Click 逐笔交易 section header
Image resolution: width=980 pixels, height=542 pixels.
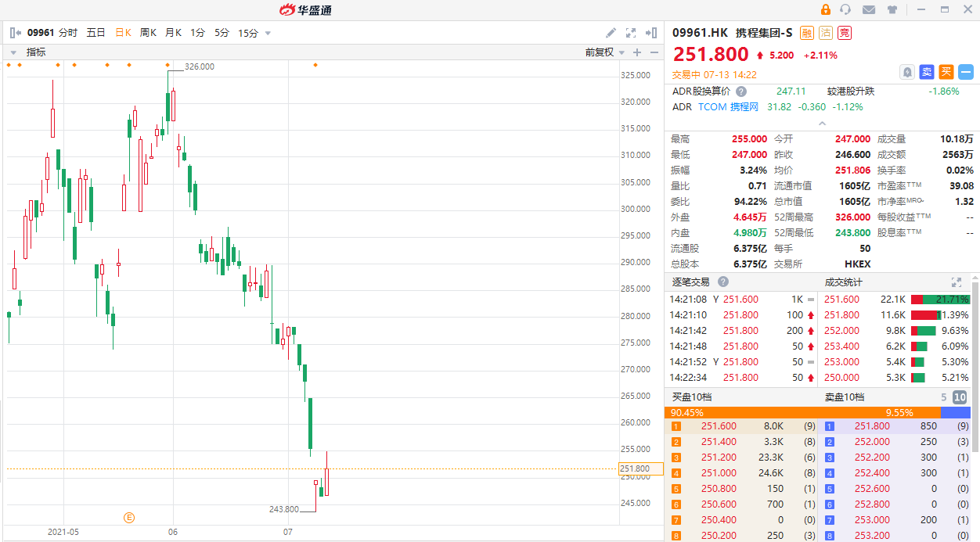pyautogui.click(x=690, y=282)
